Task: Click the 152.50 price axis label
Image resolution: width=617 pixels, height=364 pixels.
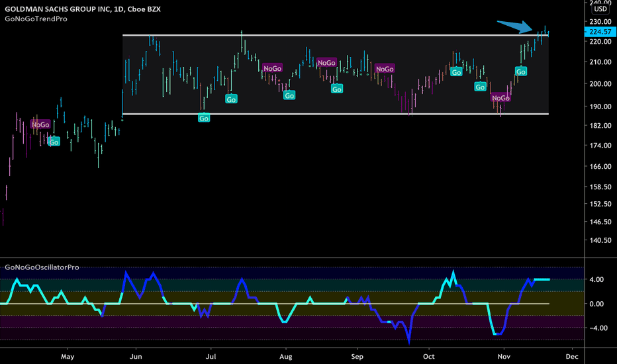Action: [600, 204]
